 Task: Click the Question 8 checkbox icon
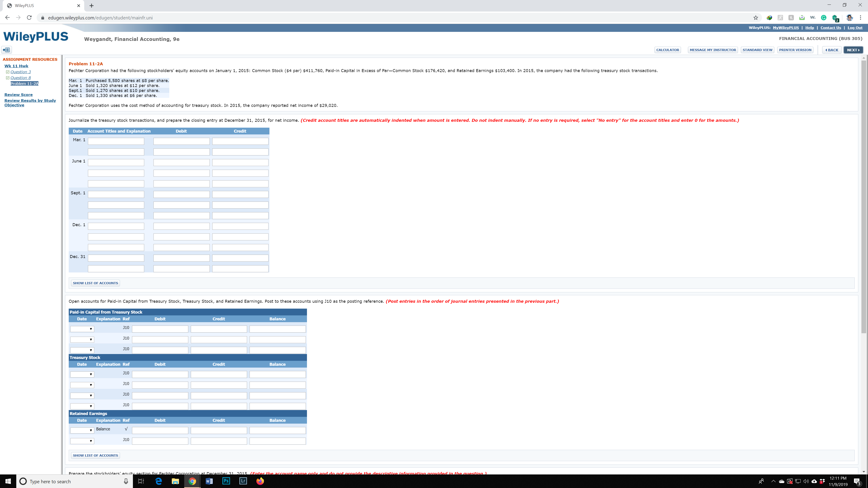point(7,78)
